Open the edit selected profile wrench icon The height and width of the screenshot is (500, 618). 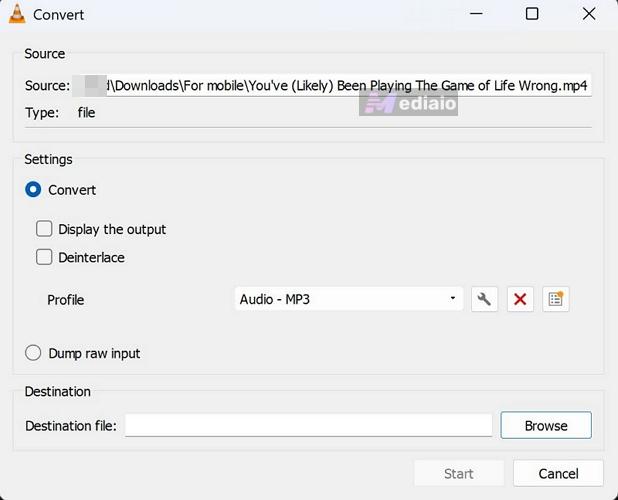click(484, 299)
